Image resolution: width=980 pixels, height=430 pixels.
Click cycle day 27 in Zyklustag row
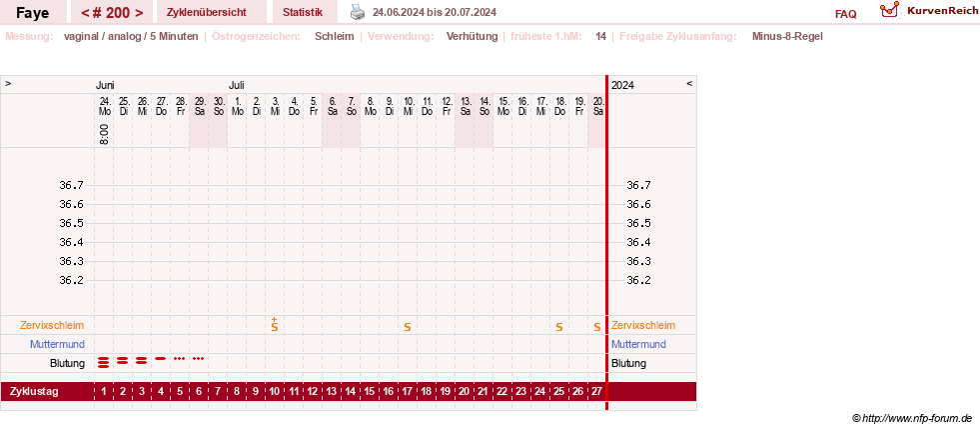(x=596, y=392)
